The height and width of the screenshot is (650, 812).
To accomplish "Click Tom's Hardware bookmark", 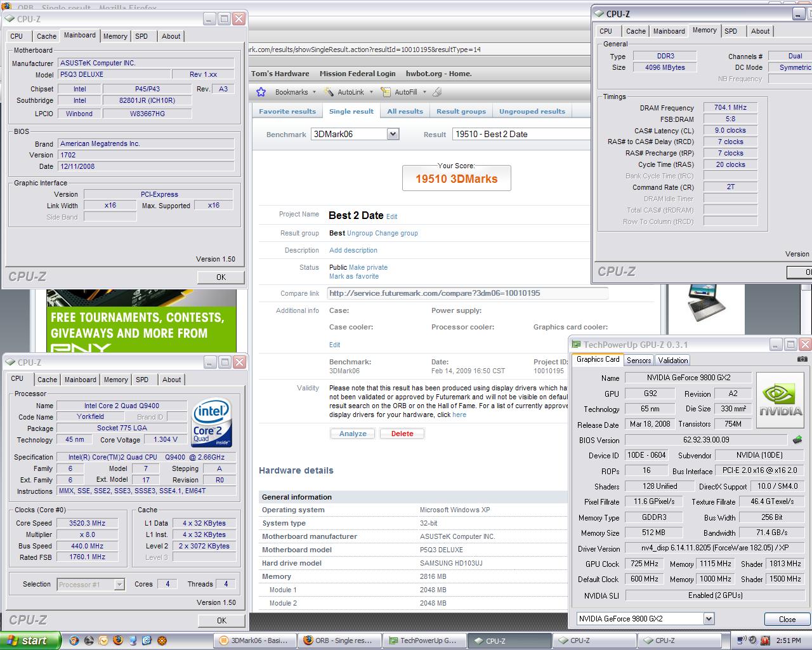I will pyautogui.click(x=280, y=74).
